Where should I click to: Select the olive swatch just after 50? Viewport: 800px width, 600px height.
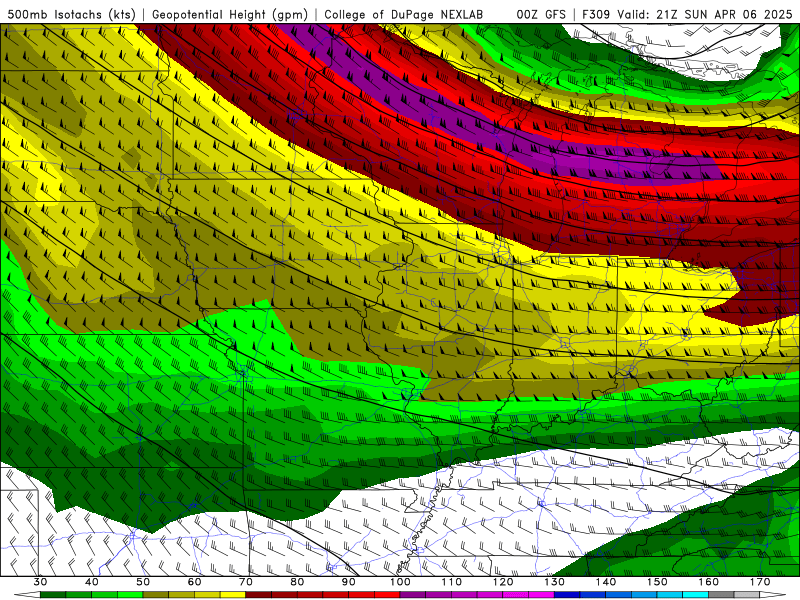tap(156, 595)
